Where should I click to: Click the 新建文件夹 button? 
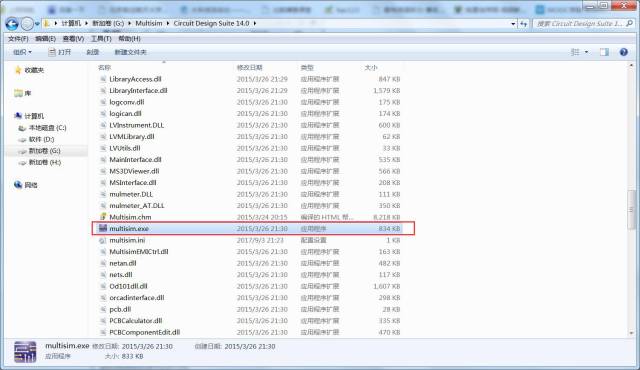tap(130, 52)
